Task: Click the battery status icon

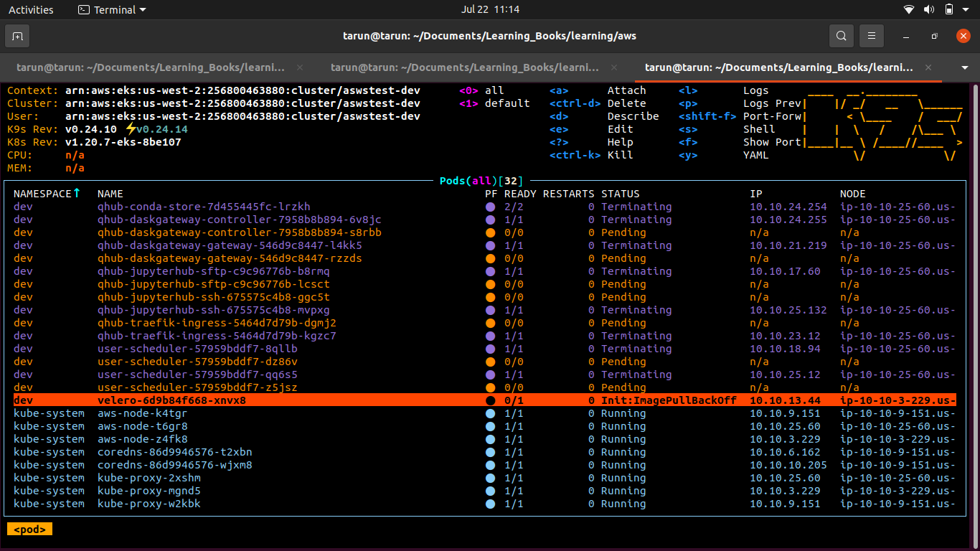Action: (x=949, y=10)
